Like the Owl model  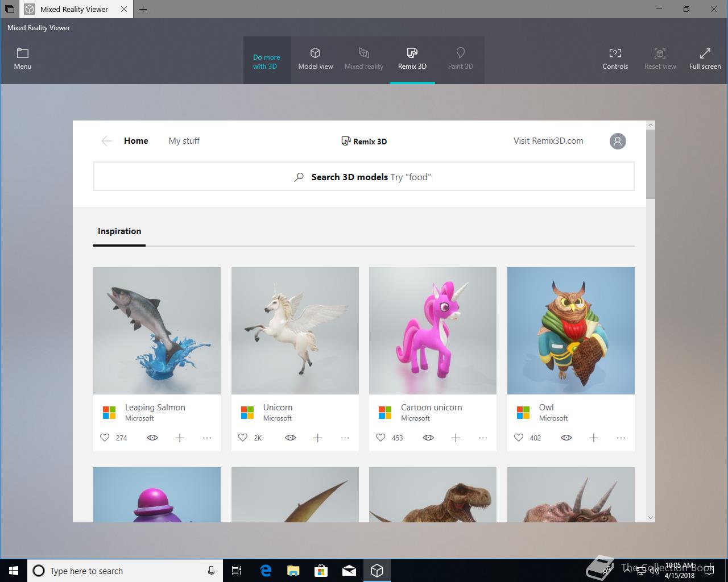519,438
